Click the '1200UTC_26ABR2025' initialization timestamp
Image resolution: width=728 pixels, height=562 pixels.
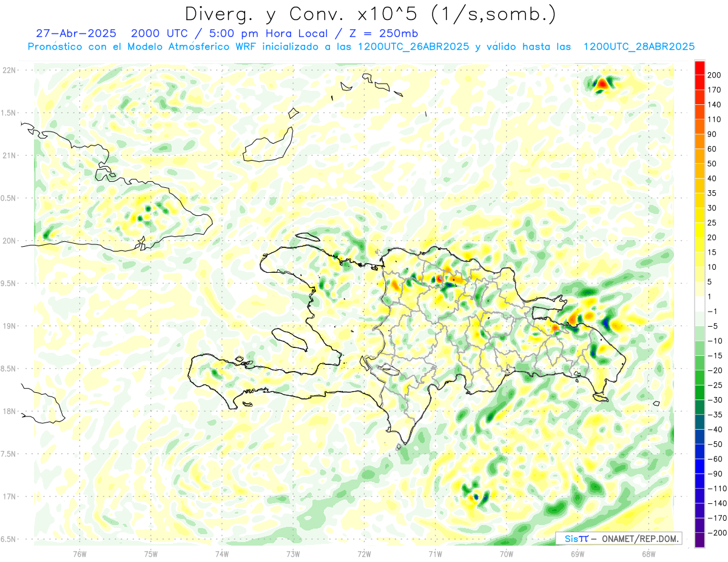pos(413,46)
